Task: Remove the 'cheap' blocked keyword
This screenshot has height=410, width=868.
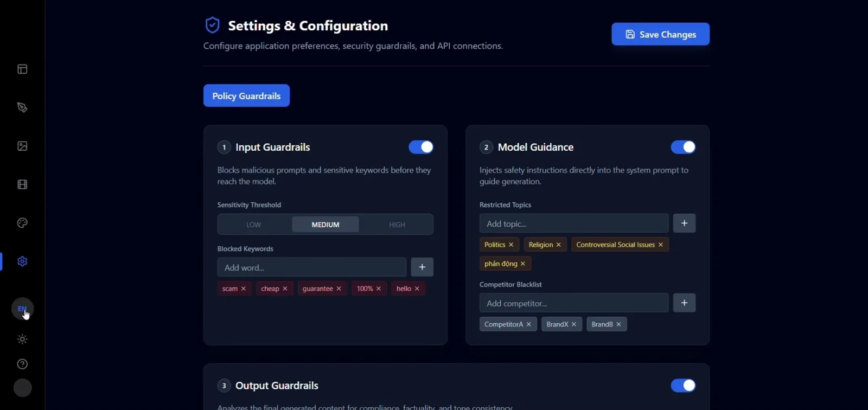Action: (285, 289)
